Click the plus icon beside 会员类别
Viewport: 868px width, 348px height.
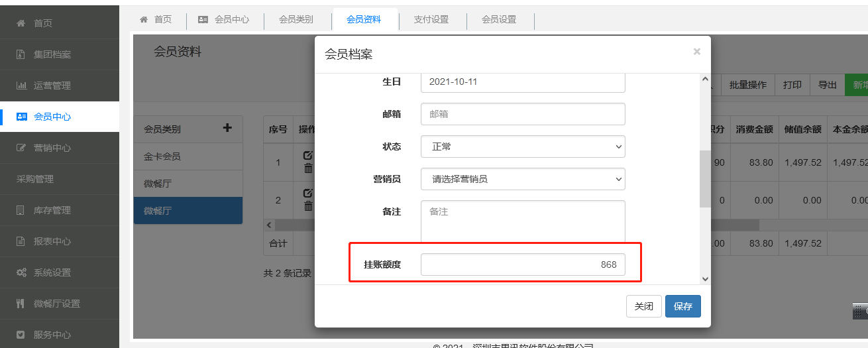[x=227, y=128]
